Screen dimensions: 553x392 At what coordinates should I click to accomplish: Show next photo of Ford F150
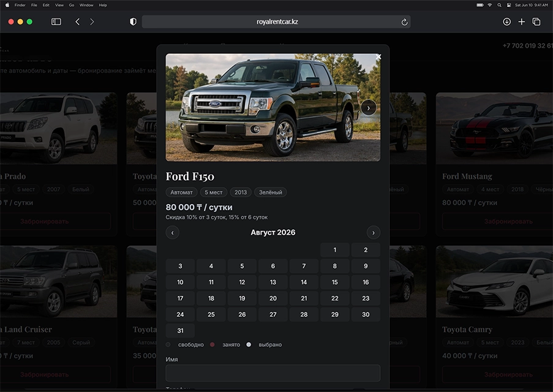coord(369,108)
